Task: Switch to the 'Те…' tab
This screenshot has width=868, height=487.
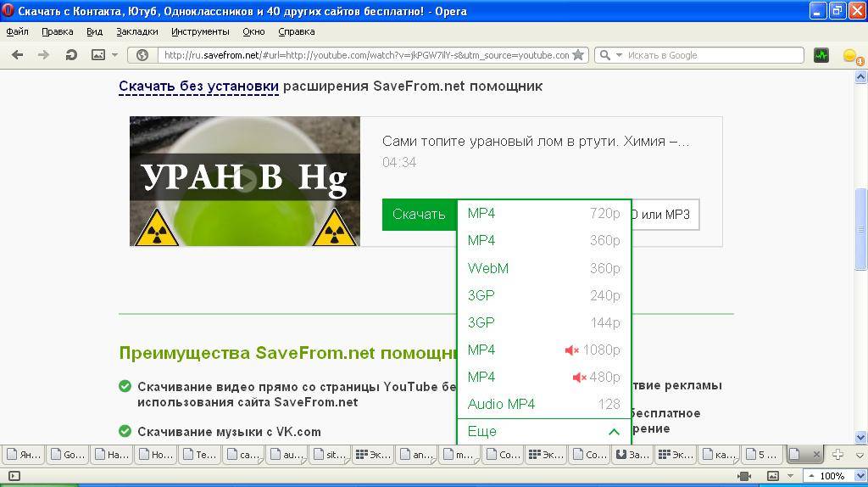Action: point(199,454)
